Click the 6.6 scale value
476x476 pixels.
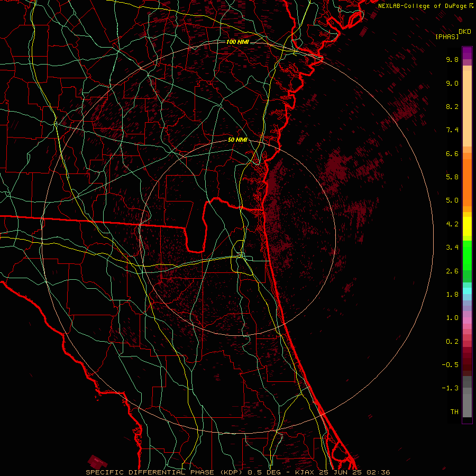(452, 153)
